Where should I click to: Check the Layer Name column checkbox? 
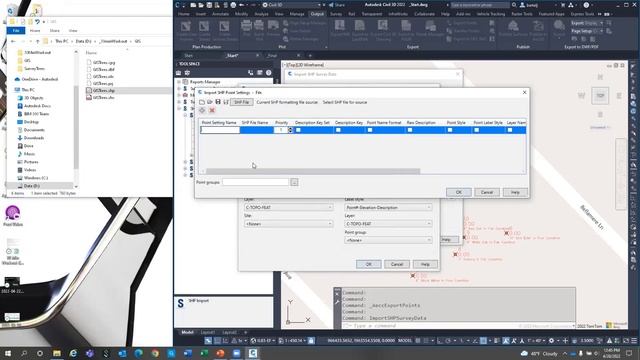(x=510, y=130)
